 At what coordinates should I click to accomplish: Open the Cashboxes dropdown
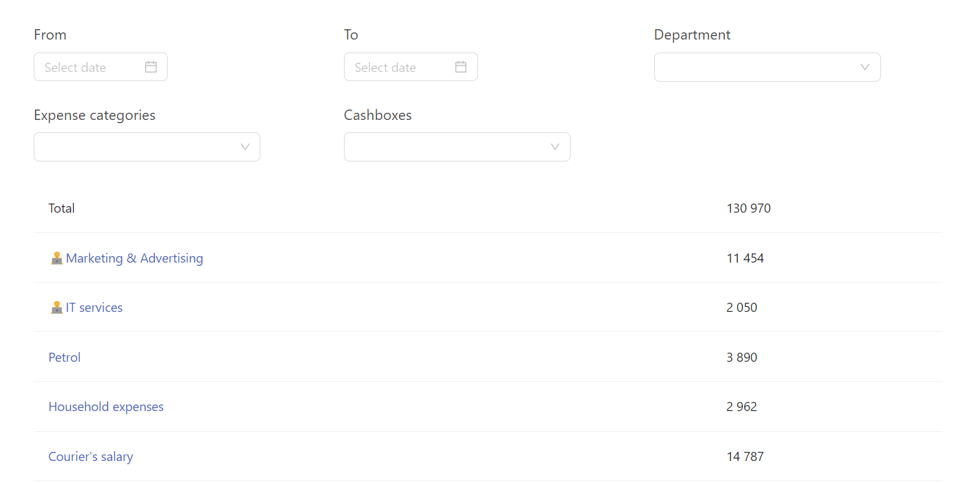tap(457, 147)
